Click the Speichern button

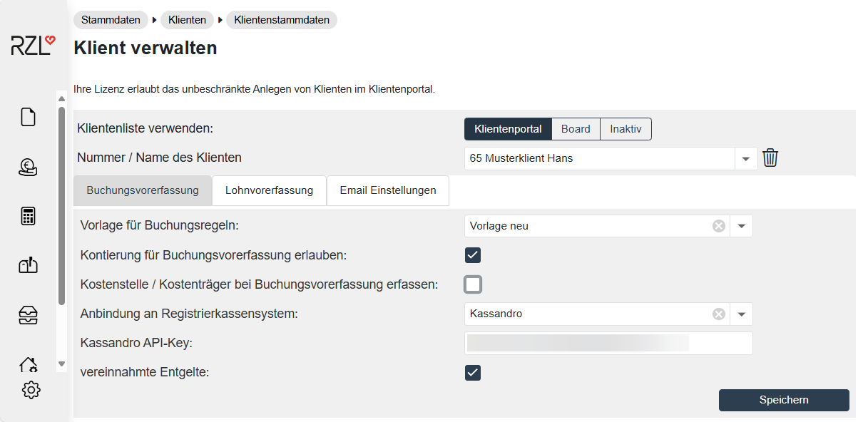tap(783, 400)
